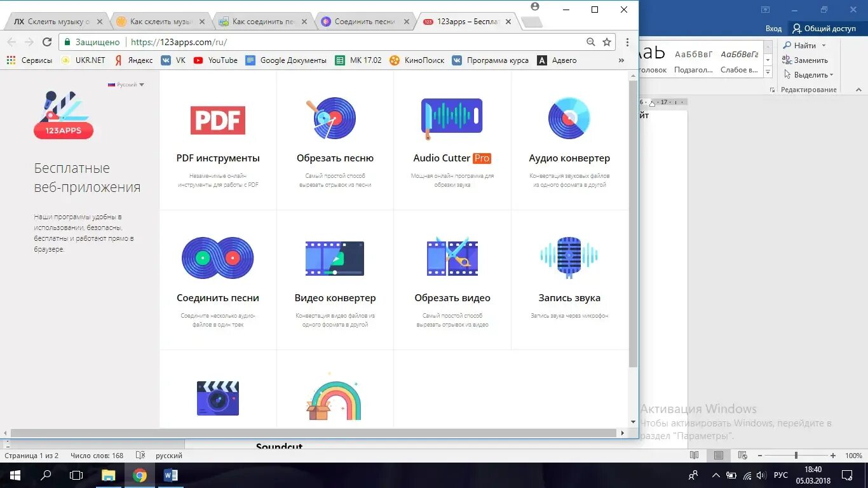868x488 pixels.
Task: Open the Windows action center notifications
Action: (x=847, y=475)
